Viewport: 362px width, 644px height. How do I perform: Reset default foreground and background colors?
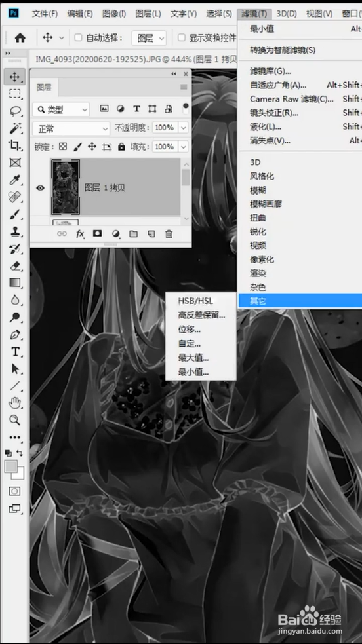click(x=8, y=453)
